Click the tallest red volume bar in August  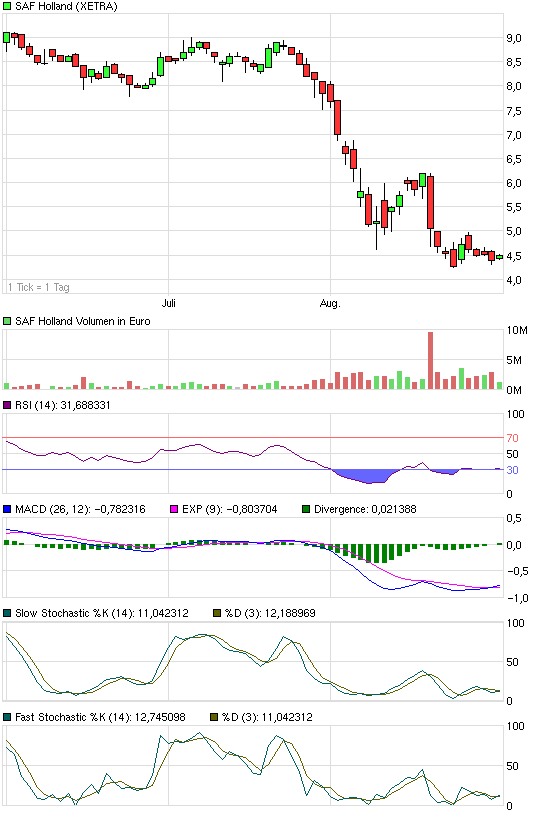coord(430,361)
